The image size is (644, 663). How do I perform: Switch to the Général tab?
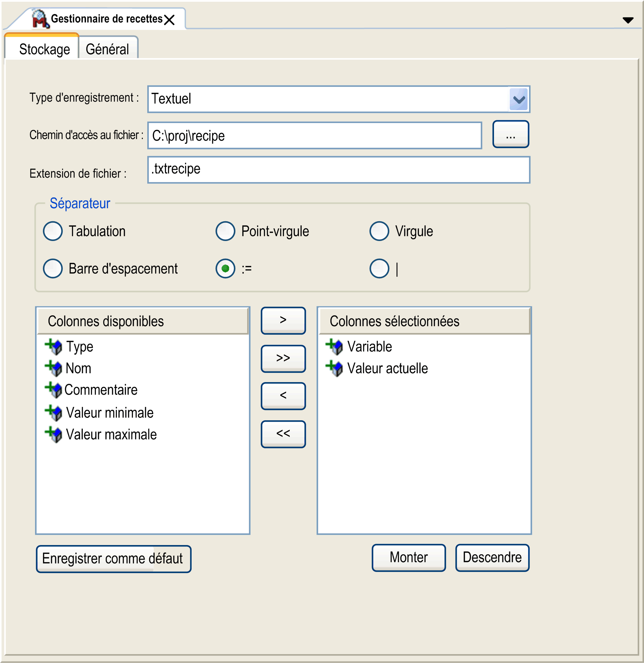click(x=107, y=49)
